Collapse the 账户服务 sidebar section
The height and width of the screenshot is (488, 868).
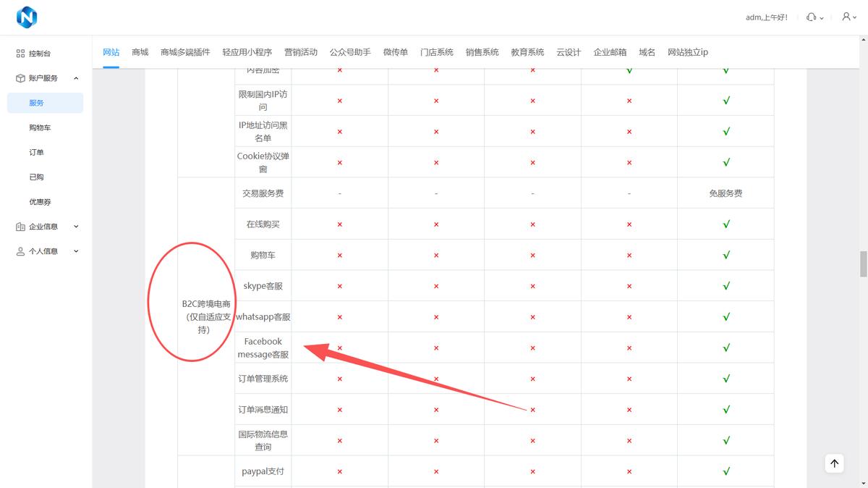(76, 78)
